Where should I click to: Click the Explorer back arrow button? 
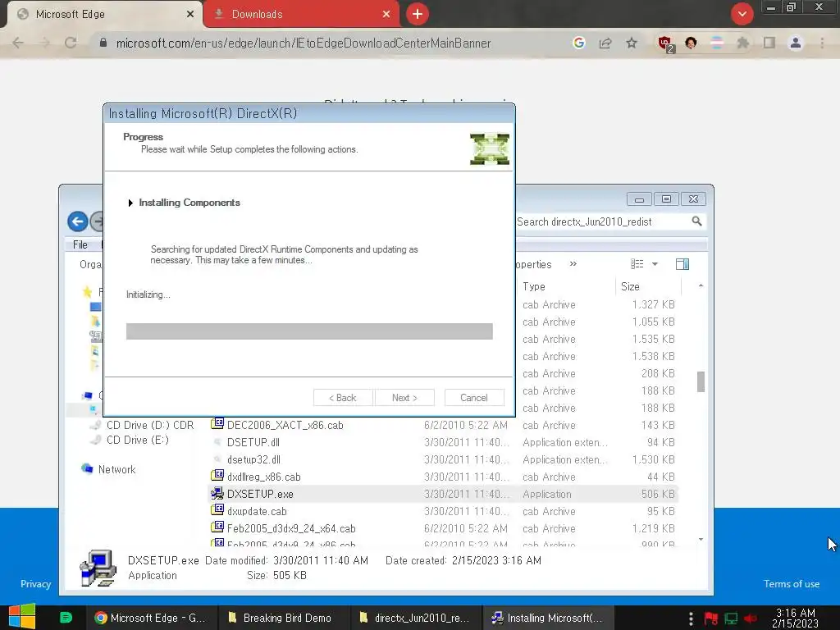point(78,221)
